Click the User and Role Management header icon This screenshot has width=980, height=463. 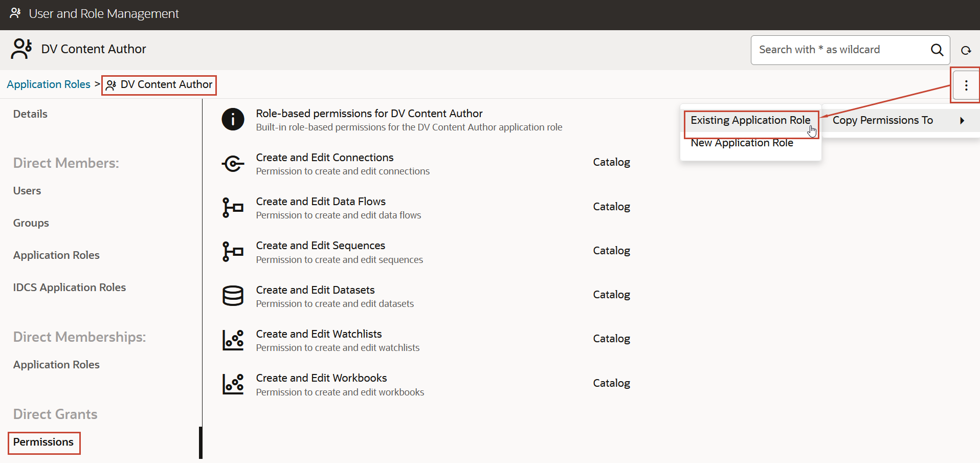coord(15,13)
